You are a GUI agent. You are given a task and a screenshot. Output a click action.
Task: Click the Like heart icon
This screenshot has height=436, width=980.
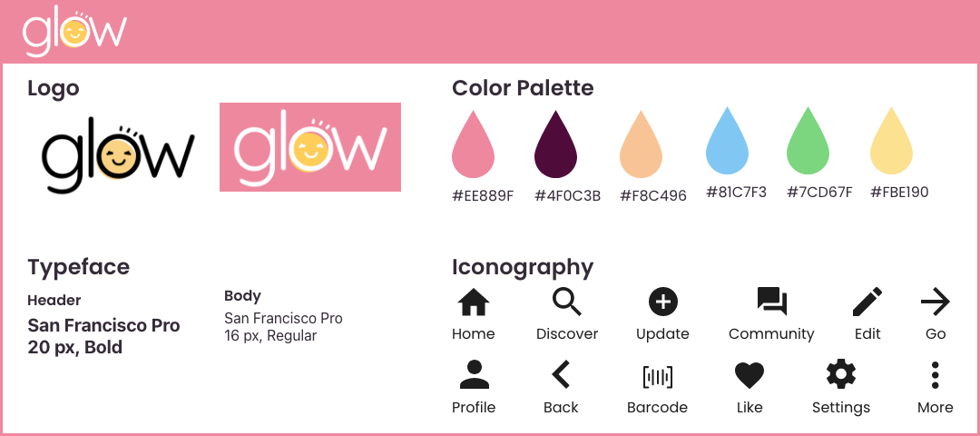750,377
